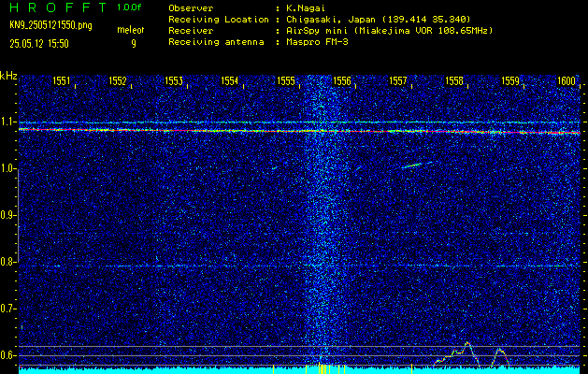Image resolution: width=588 pixels, height=374 pixels.
Task: Click the Chigasaki, Japan coordinates text
Action: pyautogui.click(x=379, y=19)
